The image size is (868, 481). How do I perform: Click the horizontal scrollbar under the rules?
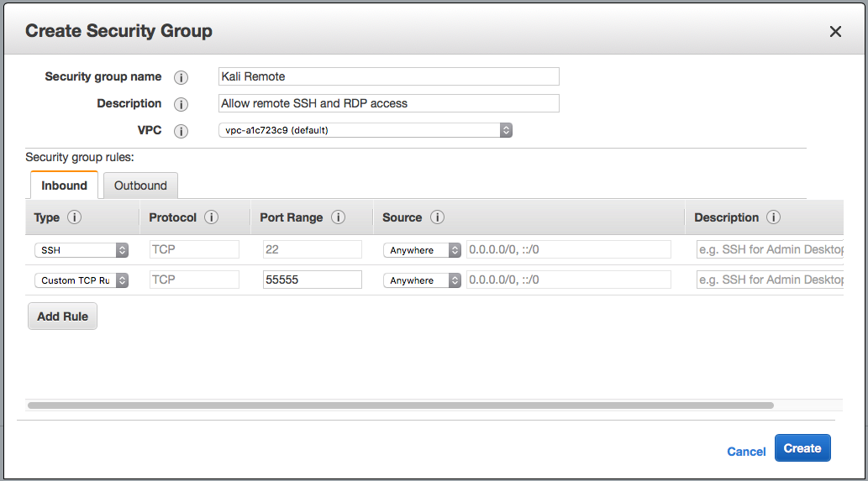[x=400, y=405]
